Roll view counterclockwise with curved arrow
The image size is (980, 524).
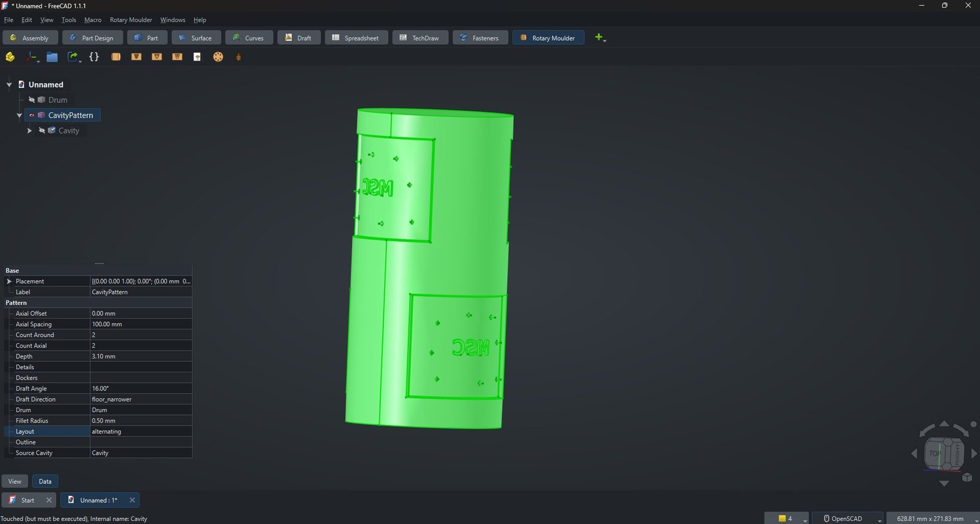(x=927, y=430)
